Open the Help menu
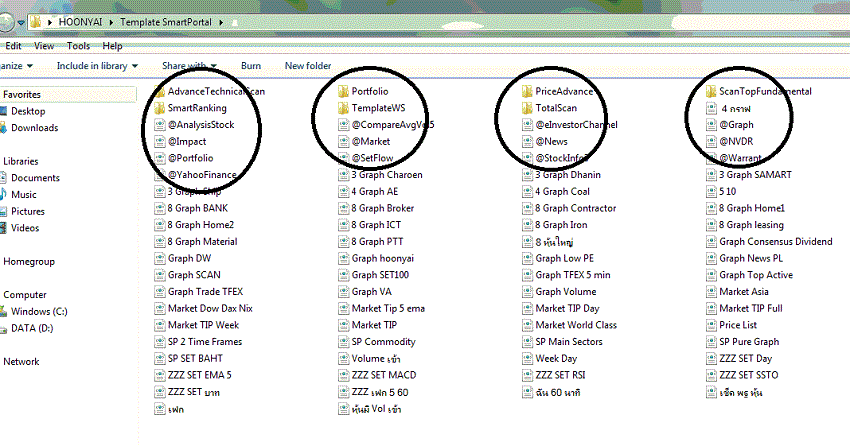This screenshot has width=850, height=446. [x=112, y=46]
